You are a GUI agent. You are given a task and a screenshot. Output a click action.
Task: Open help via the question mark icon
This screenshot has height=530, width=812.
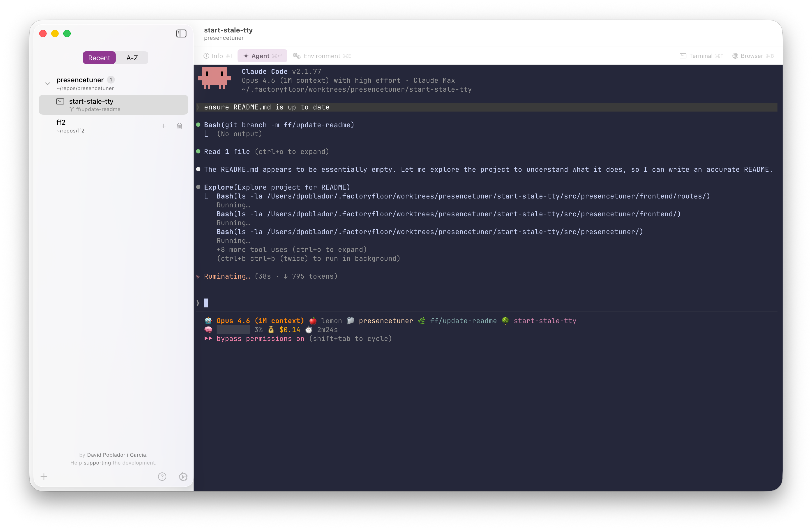click(x=162, y=477)
